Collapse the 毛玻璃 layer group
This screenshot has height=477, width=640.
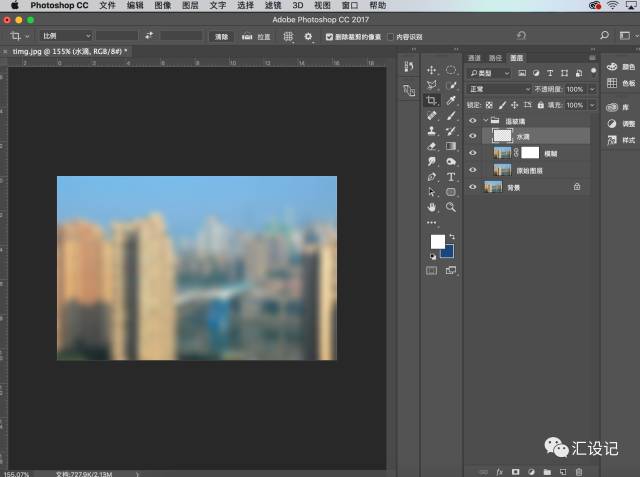pyautogui.click(x=485, y=120)
